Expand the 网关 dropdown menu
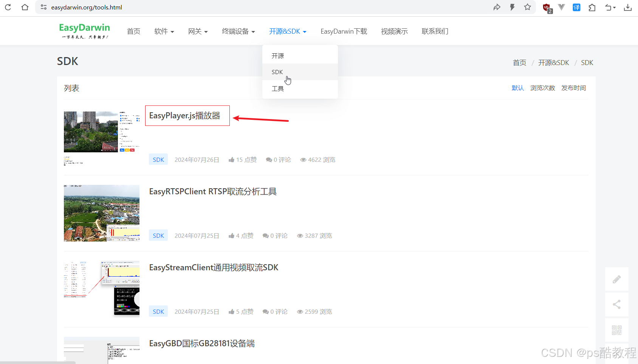 [x=198, y=31]
